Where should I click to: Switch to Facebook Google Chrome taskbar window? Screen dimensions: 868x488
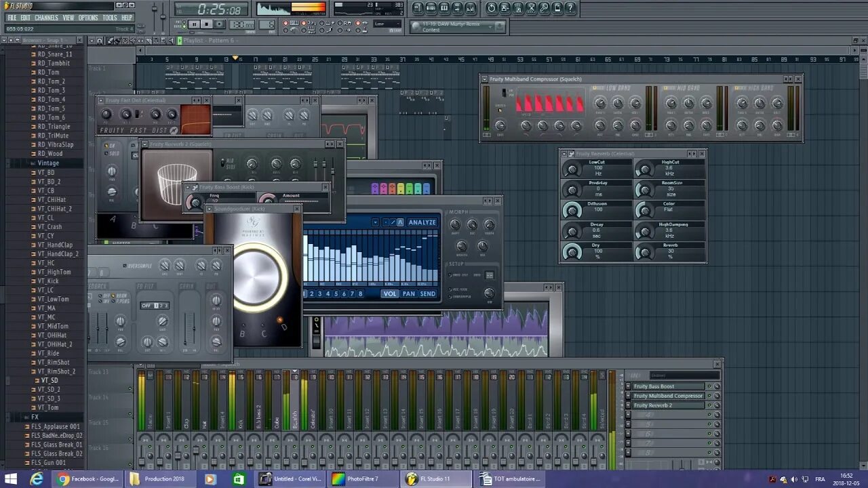tap(88, 479)
